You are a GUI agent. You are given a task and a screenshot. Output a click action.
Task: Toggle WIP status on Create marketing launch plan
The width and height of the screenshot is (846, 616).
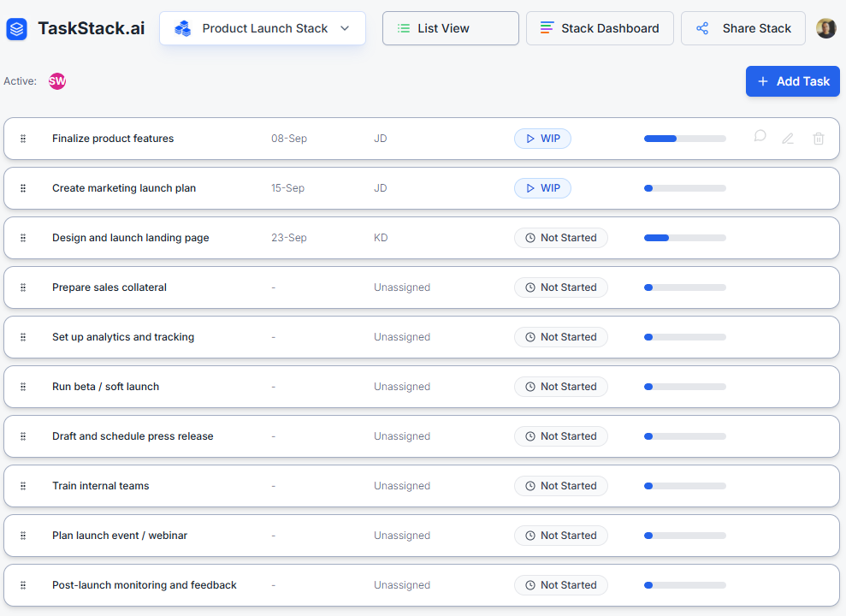542,188
